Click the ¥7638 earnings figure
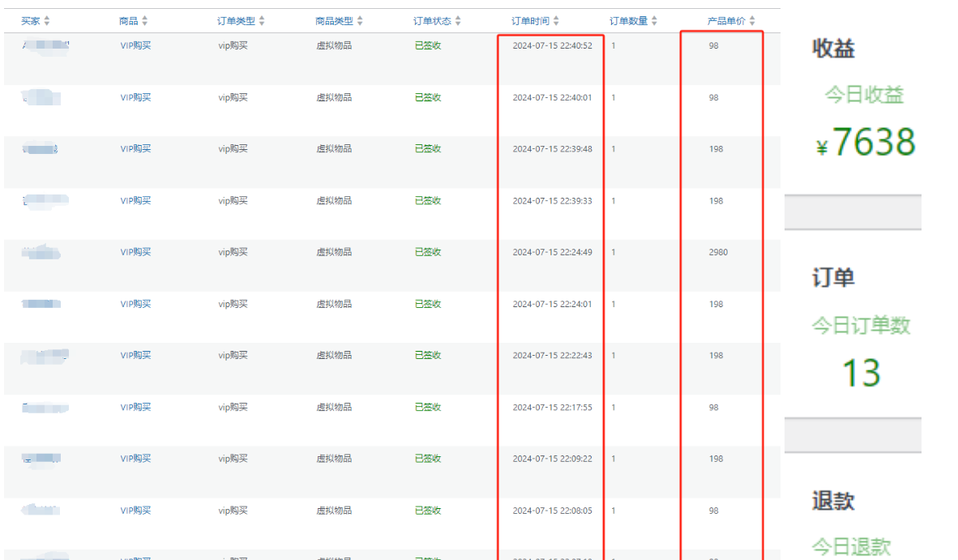The image size is (958, 560). [866, 143]
